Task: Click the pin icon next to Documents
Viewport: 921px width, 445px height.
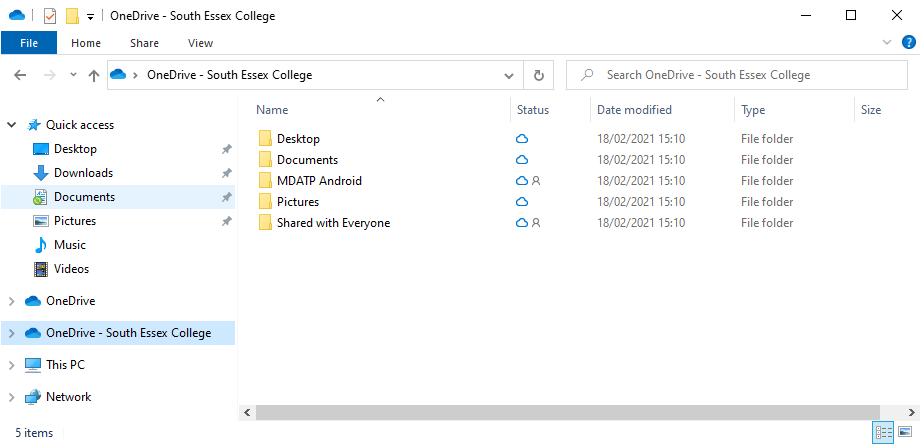Action: tap(226, 198)
